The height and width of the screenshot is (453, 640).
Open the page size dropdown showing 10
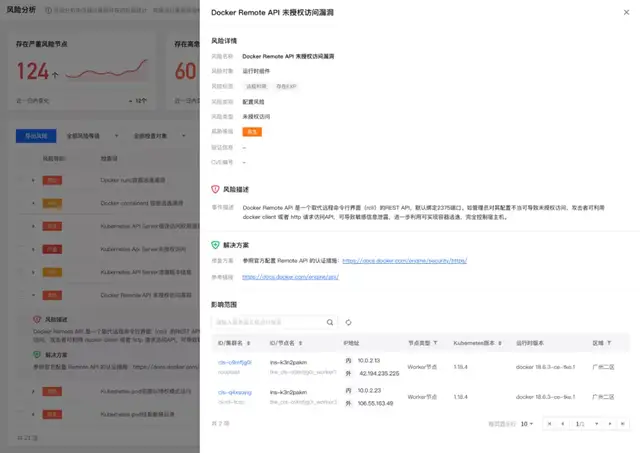(x=526, y=424)
